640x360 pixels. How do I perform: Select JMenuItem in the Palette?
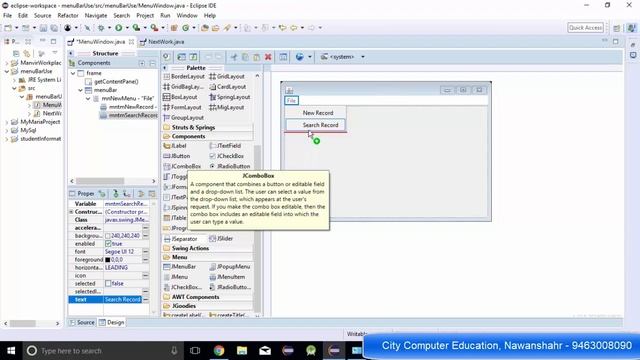(227, 277)
